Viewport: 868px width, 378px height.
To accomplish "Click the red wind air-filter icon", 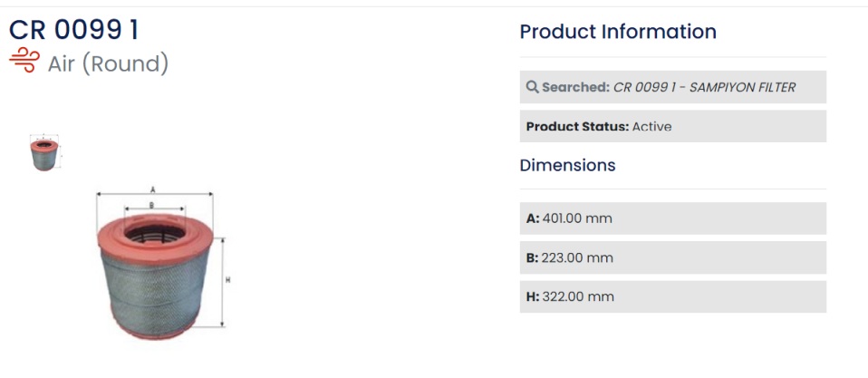I will pyautogui.click(x=24, y=61).
